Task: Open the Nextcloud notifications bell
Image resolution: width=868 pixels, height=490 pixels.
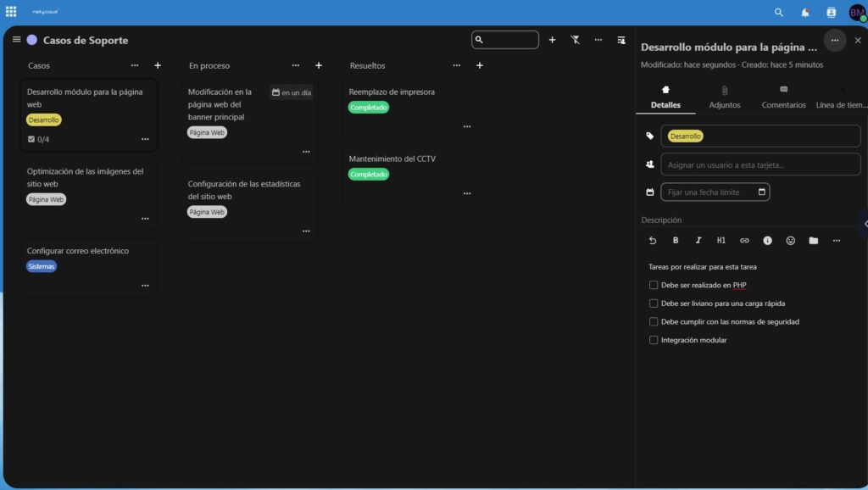Action: click(804, 13)
